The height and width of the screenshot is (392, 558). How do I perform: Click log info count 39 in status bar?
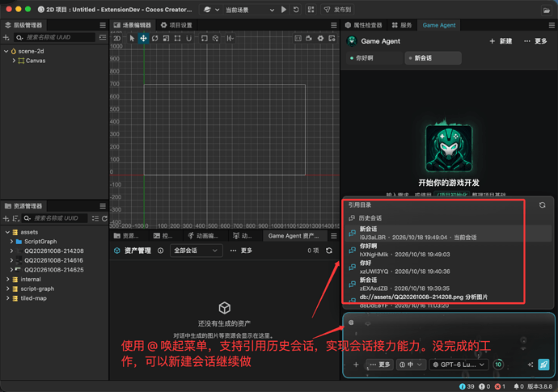tap(467, 386)
